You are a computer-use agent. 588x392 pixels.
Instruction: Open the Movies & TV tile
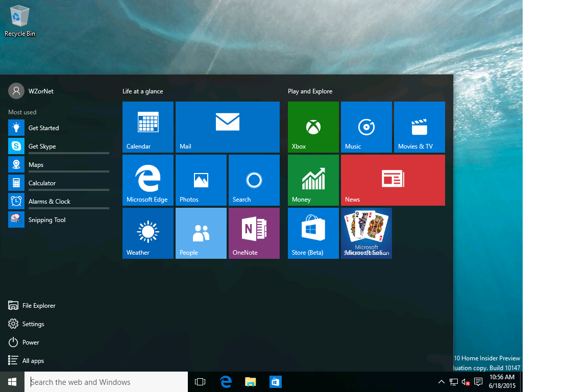[419, 127]
